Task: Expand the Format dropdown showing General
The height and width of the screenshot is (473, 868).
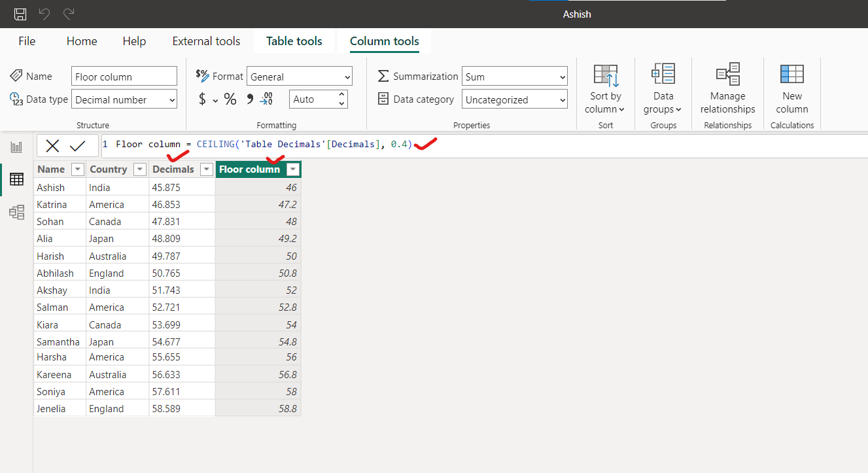Action: (x=299, y=77)
